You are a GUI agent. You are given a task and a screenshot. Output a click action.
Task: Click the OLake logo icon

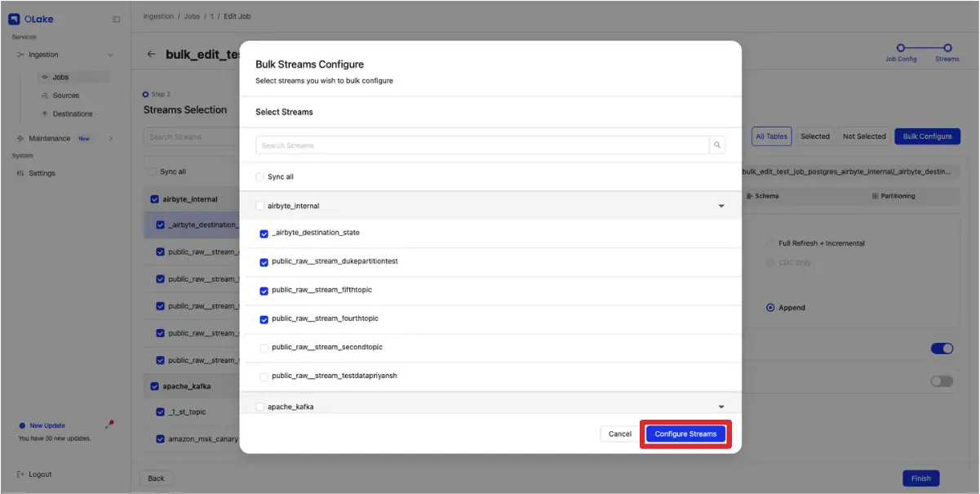tap(14, 18)
